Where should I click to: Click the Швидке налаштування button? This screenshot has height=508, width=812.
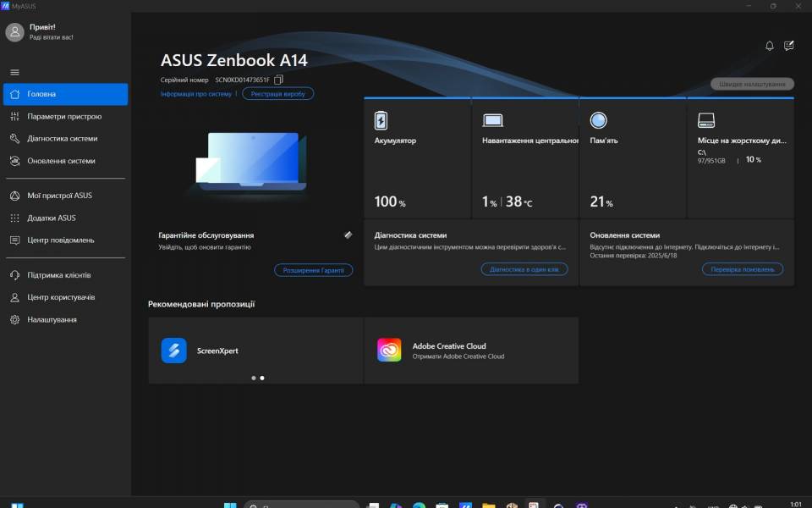click(x=752, y=84)
